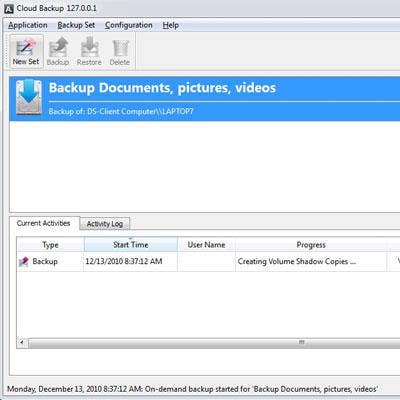This screenshot has height=400, width=400.
Task: Open the Application menu
Action: click(x=28, y=25)
